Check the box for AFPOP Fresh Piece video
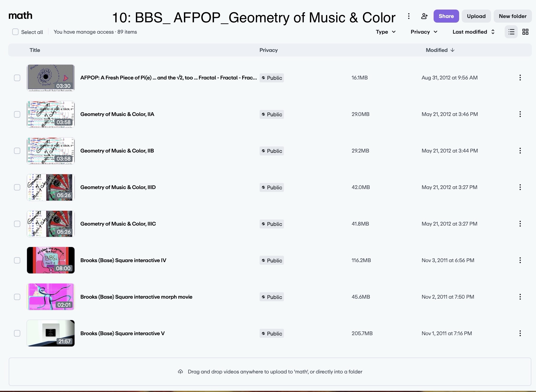 coord(17,78)
